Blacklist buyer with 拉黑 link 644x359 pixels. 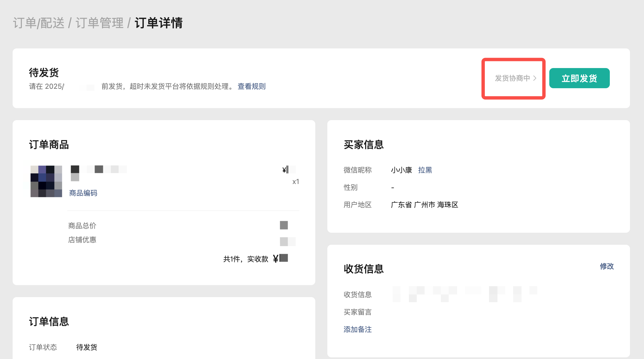pos(425,170)
